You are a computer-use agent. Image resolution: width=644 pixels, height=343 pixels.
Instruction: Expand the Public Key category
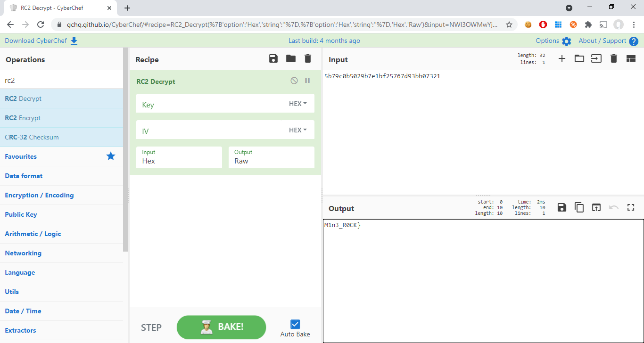pyautogui.click(x=61, y=214)
